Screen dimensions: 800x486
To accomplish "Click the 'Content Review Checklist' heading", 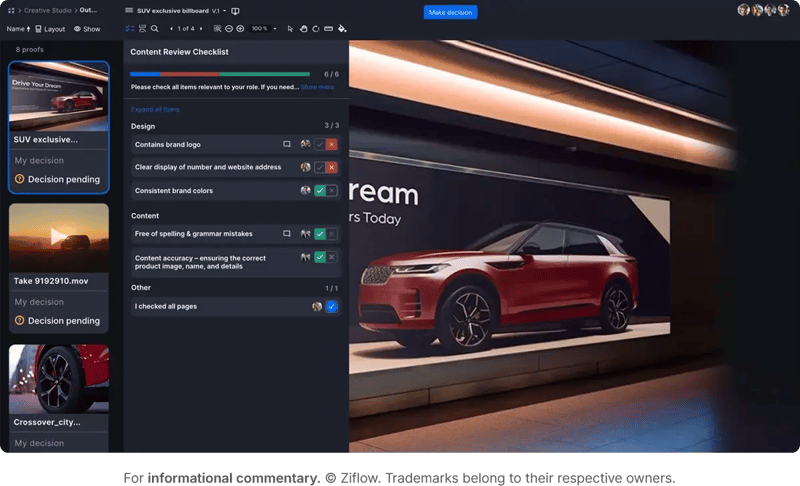I will [179, 52].
